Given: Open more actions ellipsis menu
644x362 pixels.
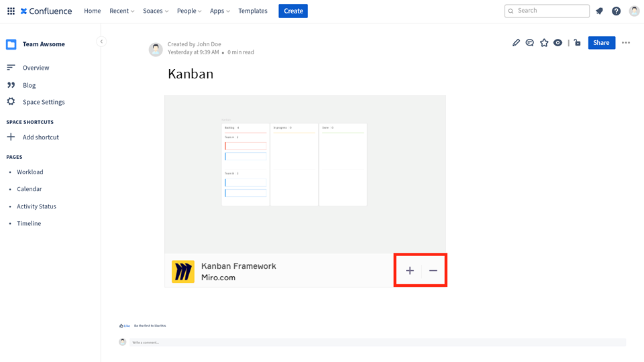Looking at the screenshot, I should point(626,43).
